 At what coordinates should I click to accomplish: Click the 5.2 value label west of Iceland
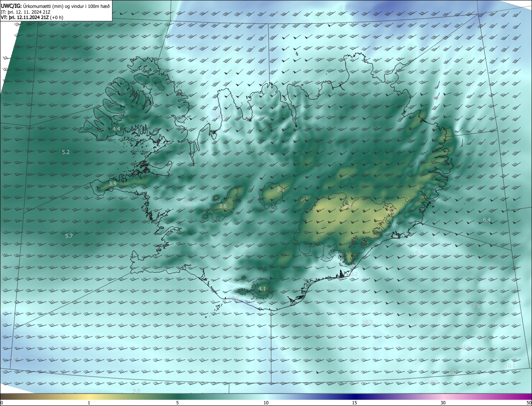[66, 152]
